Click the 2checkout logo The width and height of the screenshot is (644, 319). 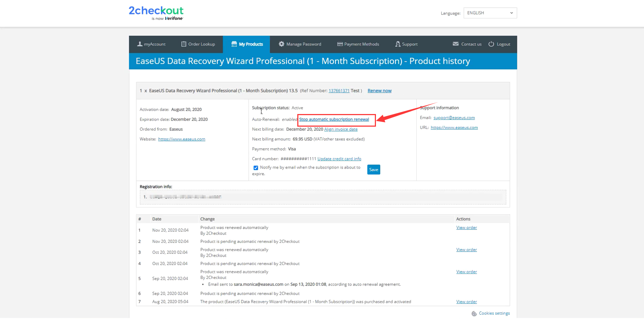pyautogui.click(x=156, y=13)
